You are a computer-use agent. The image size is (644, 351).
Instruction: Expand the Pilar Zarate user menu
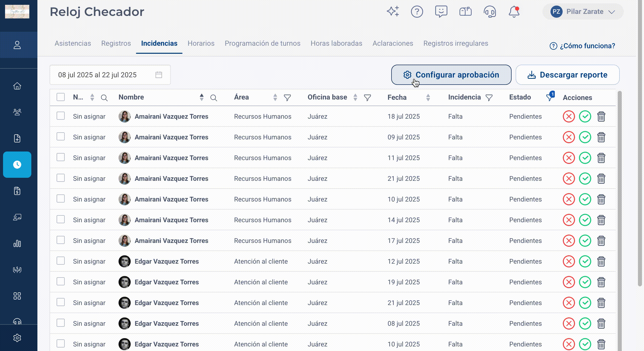point(583,12)
